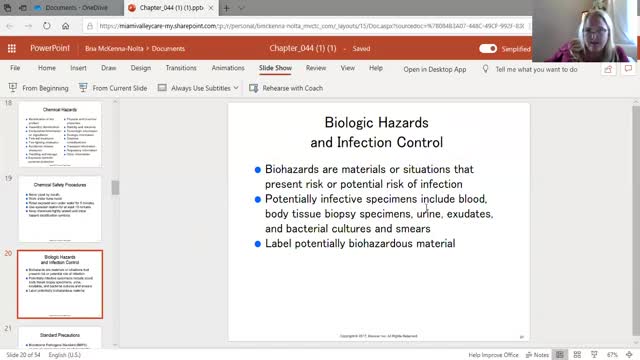Click Rehearse with Coach
The height and width of the screenshot is (360, 640).
pos(286,88)
